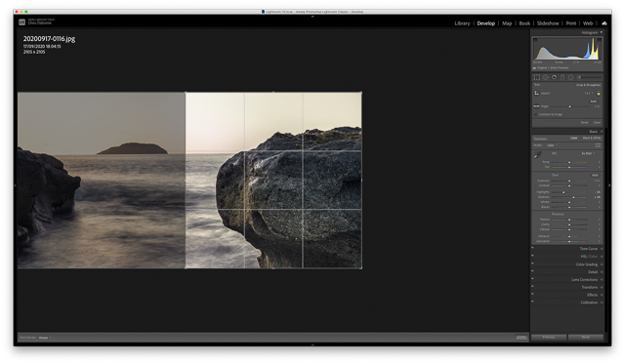Toggle the shadow clipping indicator in histogram
The height and width of the screenshot is (364, 625).
tap(535, 40)
